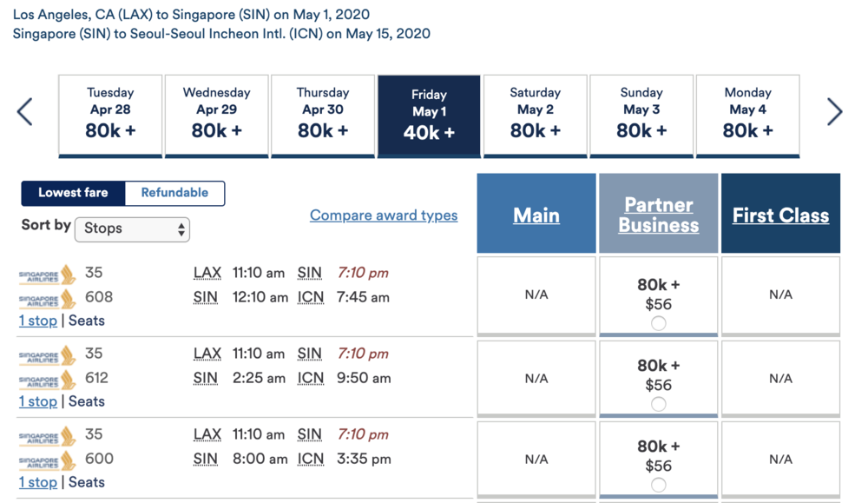Open 1 stop details for flight 612

point(38,401)
